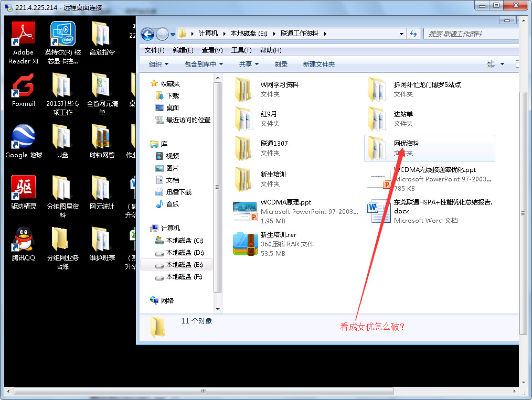The height and width of the screenshot is (400, 532).
Task: Select the W网学习资料 folder
Action: pos(267,90)
